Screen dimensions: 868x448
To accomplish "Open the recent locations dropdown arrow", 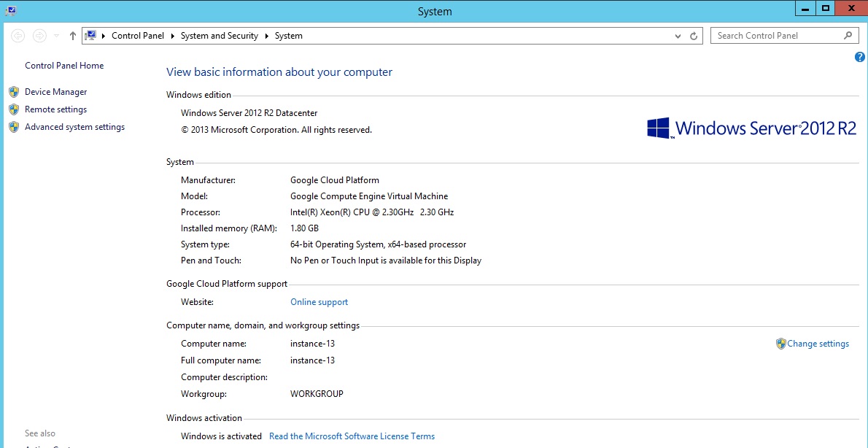I will tap(56, 36).
